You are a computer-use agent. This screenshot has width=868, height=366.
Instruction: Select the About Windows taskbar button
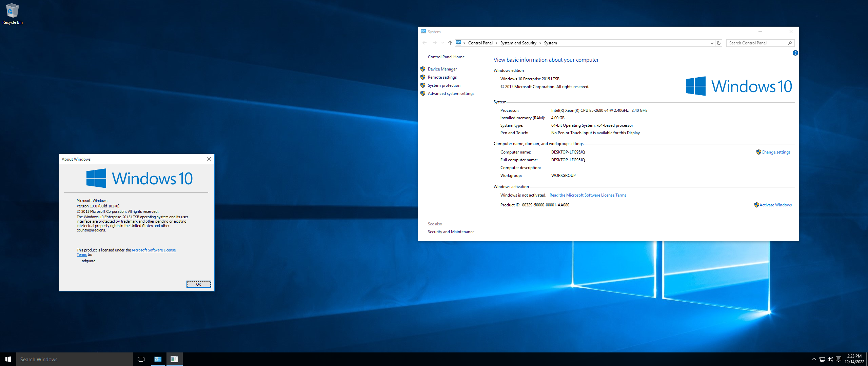174,359
